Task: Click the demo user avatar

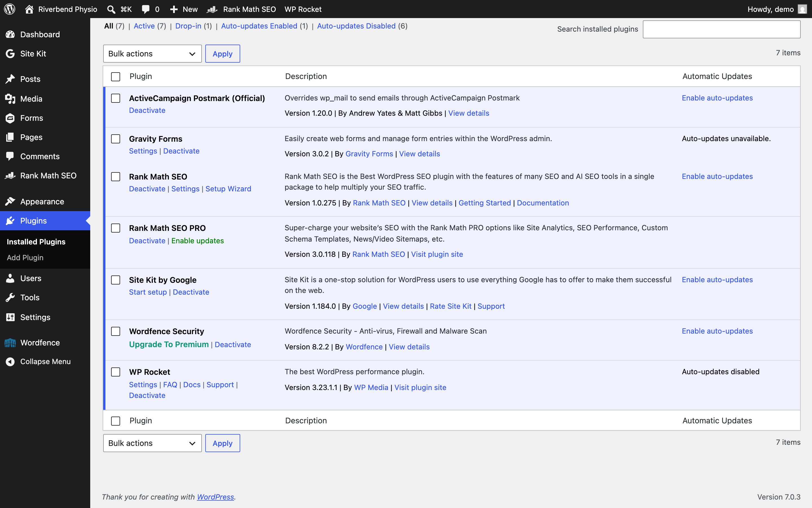Action: [802, 9]
